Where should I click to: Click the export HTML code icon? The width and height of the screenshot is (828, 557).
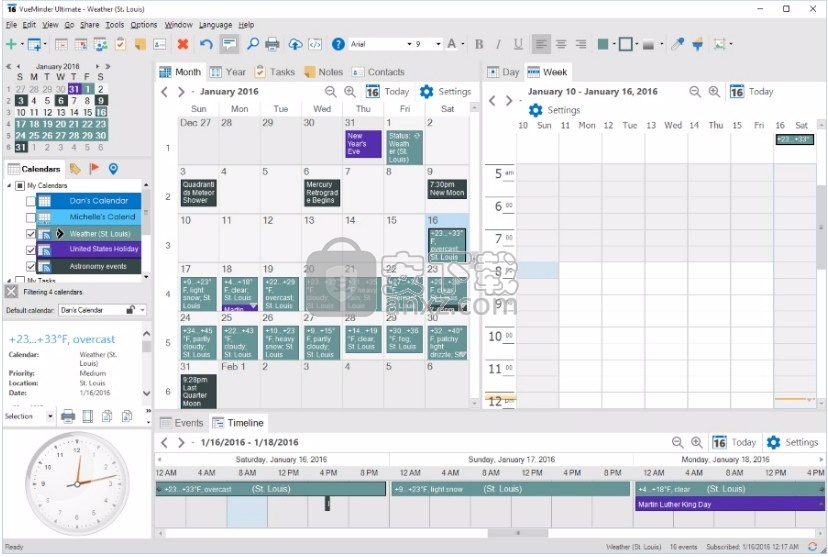pos(315,44)
